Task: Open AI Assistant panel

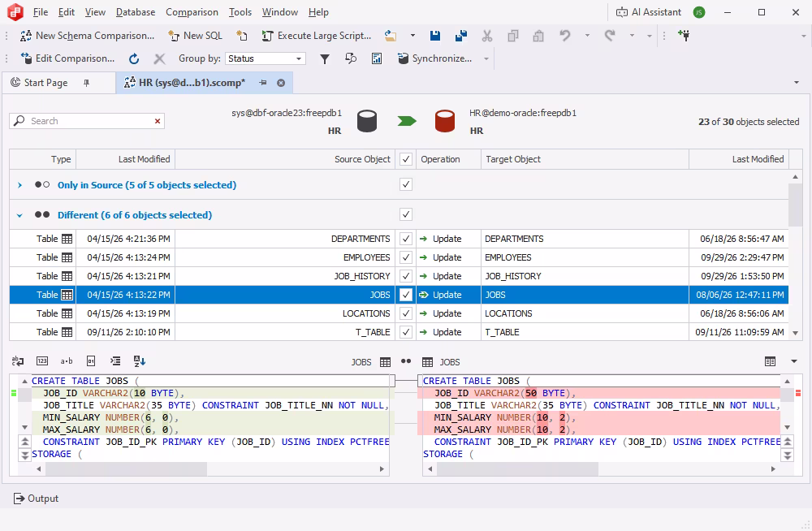Action: point(648,12)
